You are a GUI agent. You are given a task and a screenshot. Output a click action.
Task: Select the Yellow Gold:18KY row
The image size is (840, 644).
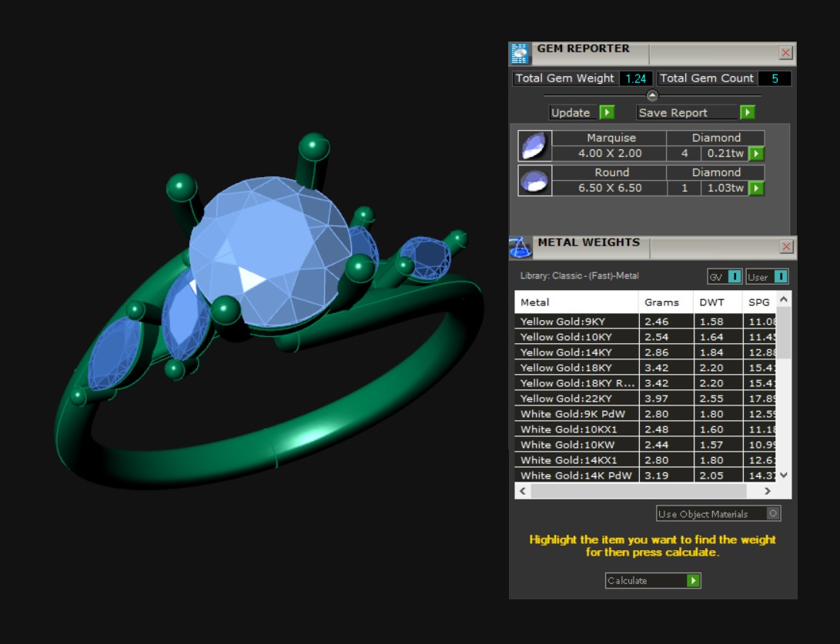645,368
